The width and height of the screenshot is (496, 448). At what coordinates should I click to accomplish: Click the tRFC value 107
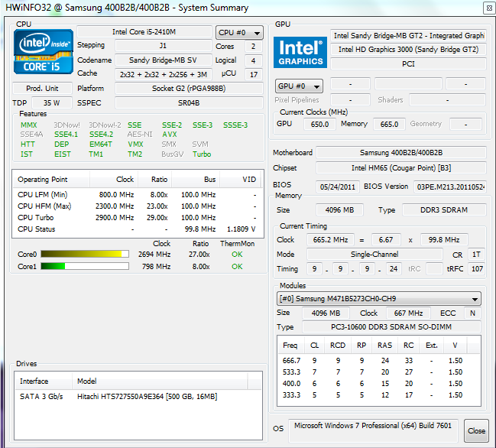(477, 269)
